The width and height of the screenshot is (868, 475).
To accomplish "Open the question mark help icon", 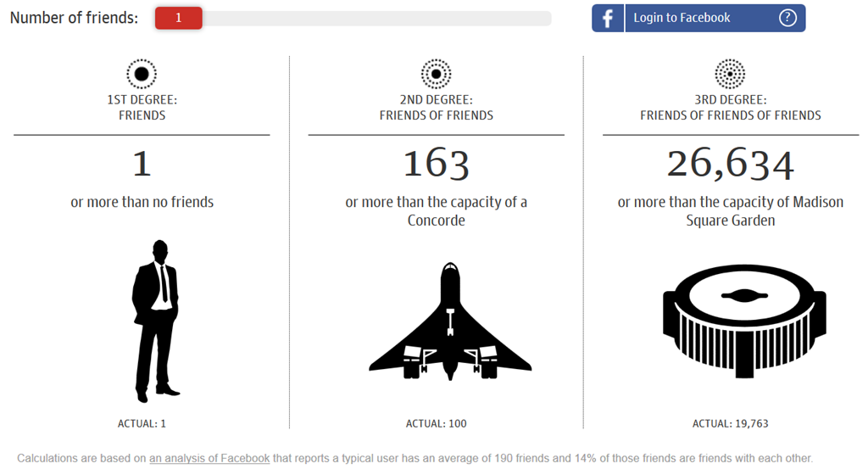I will [787, 18].
